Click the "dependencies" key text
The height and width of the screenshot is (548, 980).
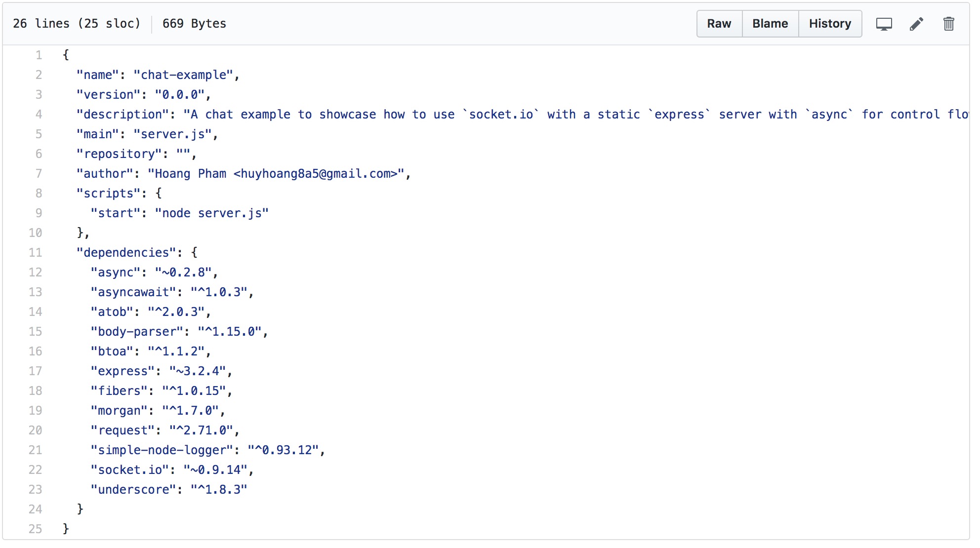(x=126, y=253)
